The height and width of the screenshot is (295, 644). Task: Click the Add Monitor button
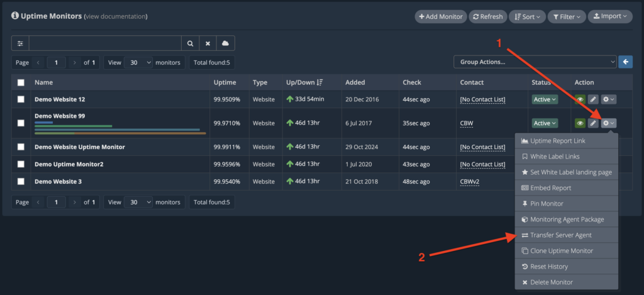pyautogui.click(x=441, y=17)
